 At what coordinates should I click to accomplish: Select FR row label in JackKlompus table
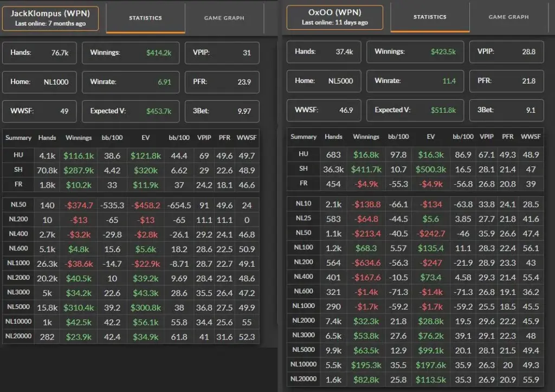point(18,184)
